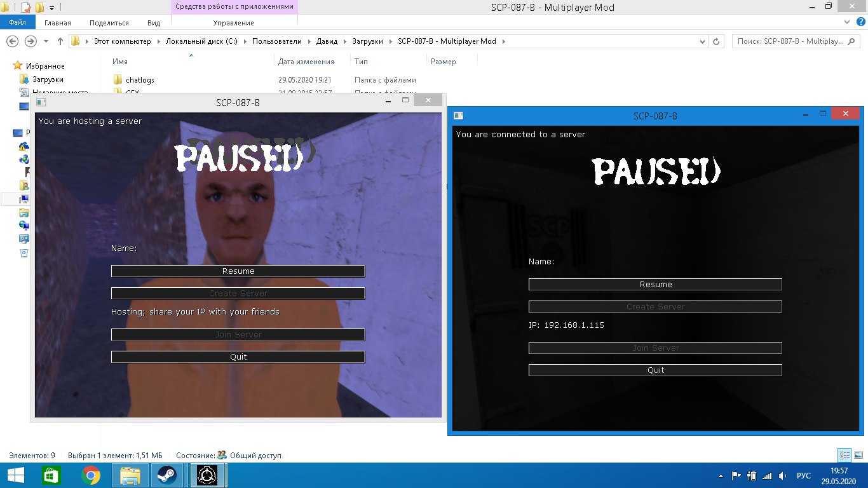The image size is (868, 488).
Task: Go forward in Explorer navigation
Action: (31, 41)
